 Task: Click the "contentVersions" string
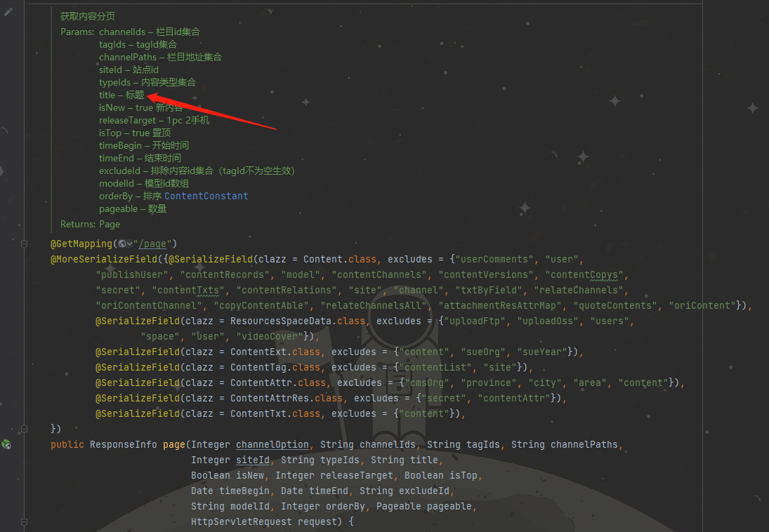pyautogui.click(x=486, y=274)
